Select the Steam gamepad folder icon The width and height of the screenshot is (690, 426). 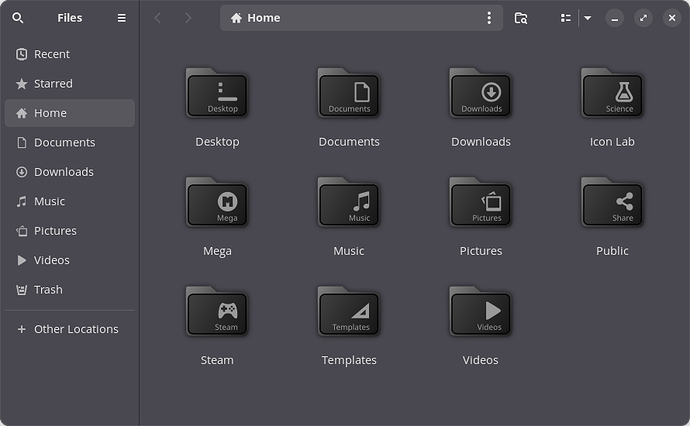click(217, 311)
